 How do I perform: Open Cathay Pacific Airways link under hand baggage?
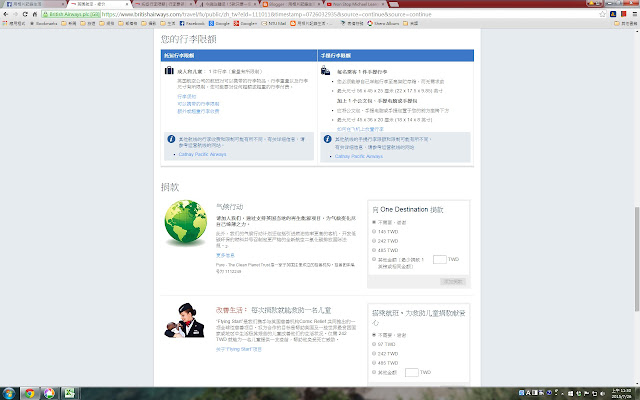pos(359,156)
